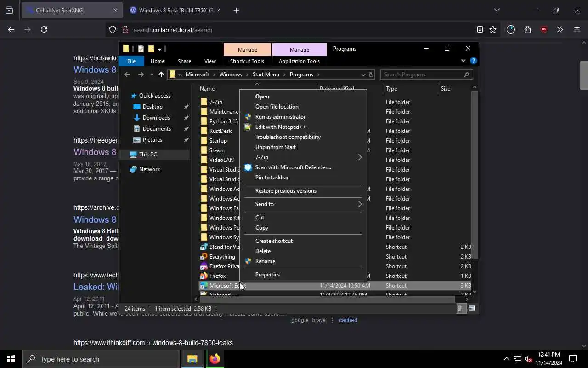This screenshot has height=368, width=588.
Task: Open the recent locations dropdown arrow
Action: 152,75
